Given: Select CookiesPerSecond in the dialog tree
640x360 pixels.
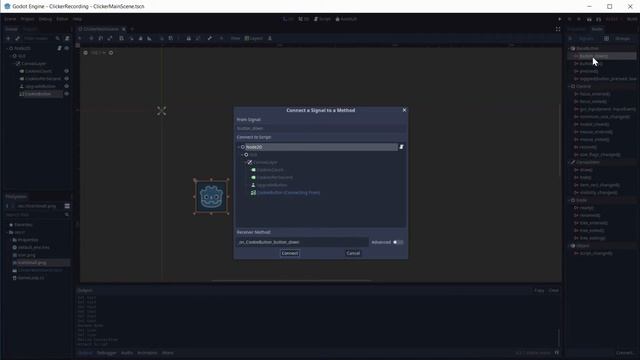Looking at the screenshot, I should 275,178.
